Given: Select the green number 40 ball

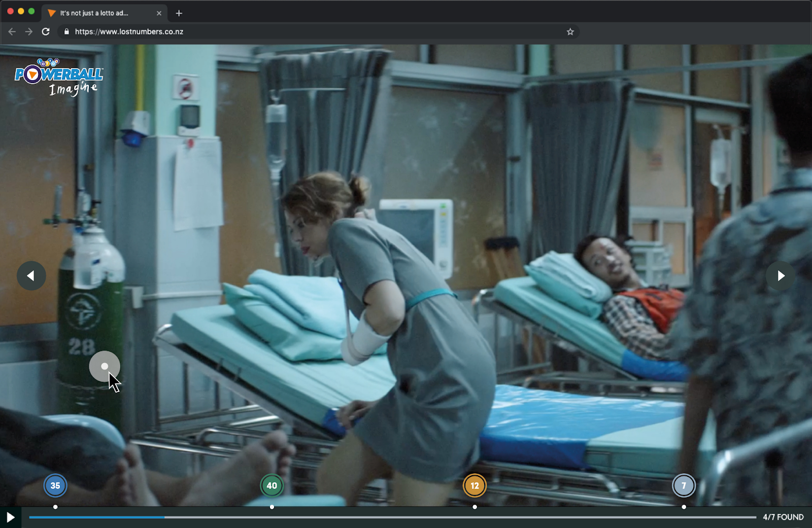Looking at the screenshot, I should coord(272,485).
